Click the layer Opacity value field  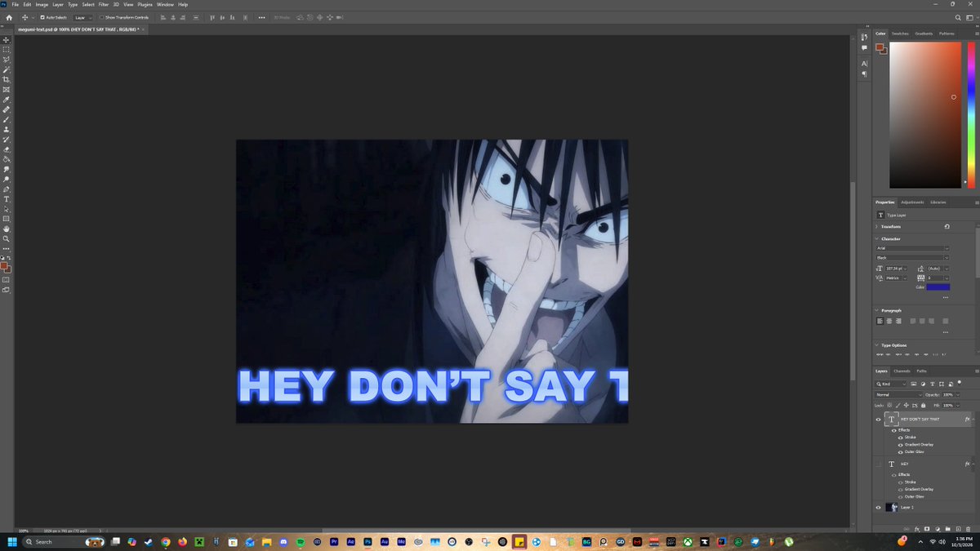click(x=947, y=394)
